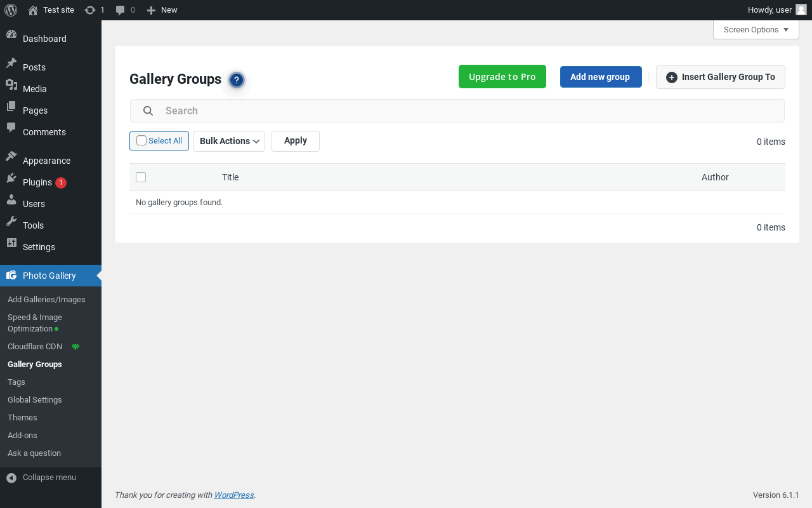This screenshot has height=508, width=812.
Task: Click the Dashboard gauge icon
Action: [x=11, y=35]
